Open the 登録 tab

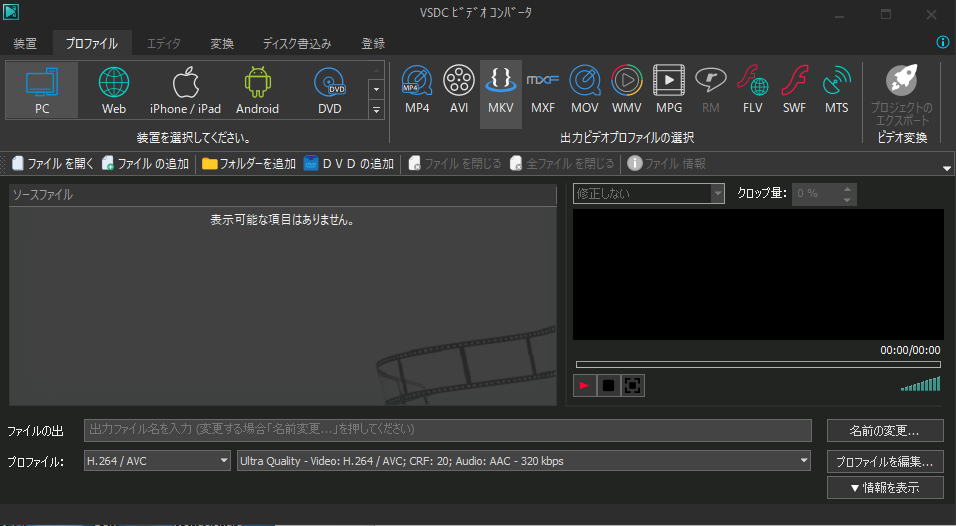pyautogui.click(x=373, y=43)
